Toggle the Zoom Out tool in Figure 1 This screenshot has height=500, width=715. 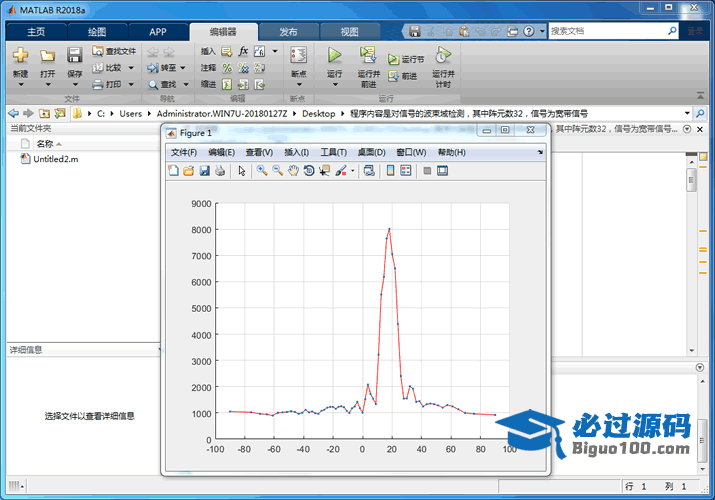278,171
